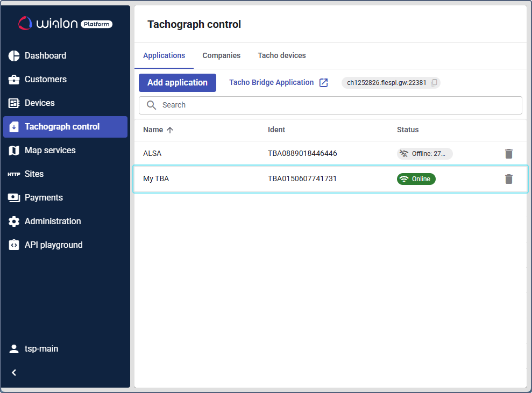Viewport: 532px width, 393px height.
Task: Open Devices in the sidebar
Action: click(x=39, y=103)
